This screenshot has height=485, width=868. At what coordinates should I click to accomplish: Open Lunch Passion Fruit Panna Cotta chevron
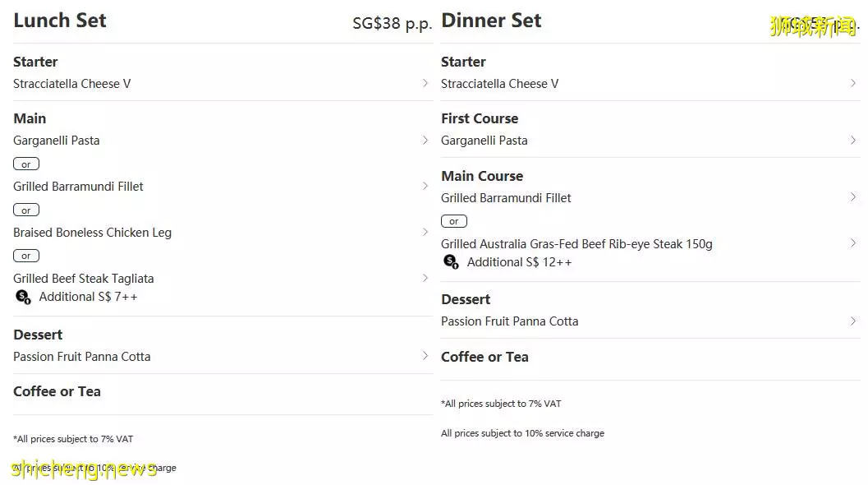pos(425,356)
